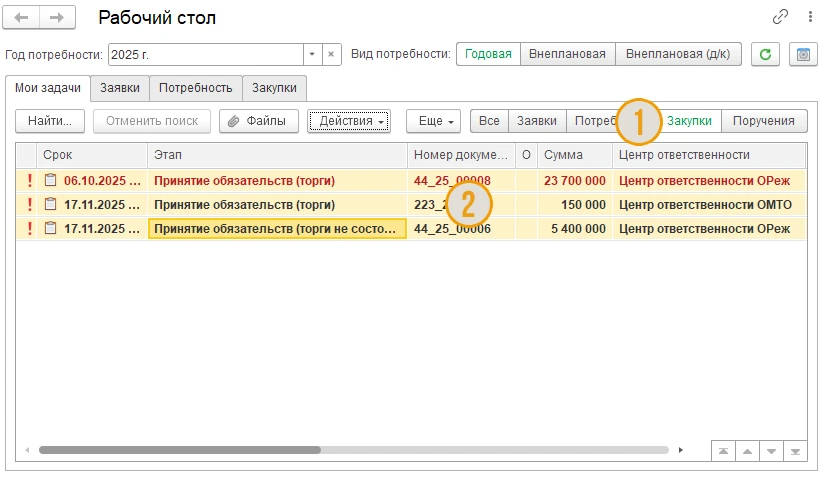
Task: Move down one row with down arrow
Action: pos(771,451)
